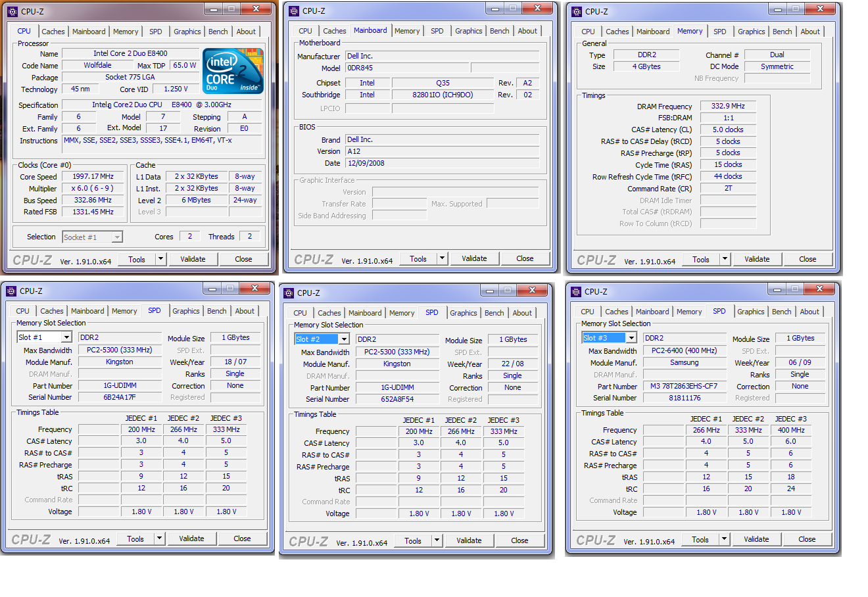Click the southbridge '82801IO (ICH9DO)' value

(443, 95)
